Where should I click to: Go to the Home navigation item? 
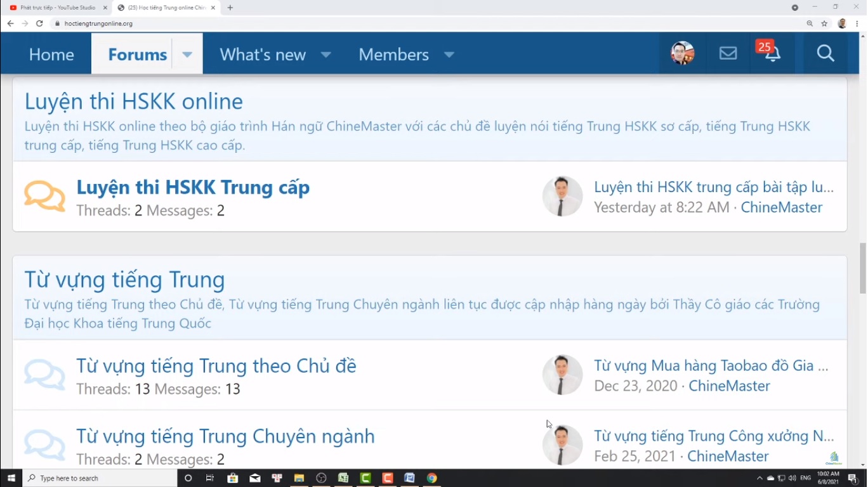[51, 55]
